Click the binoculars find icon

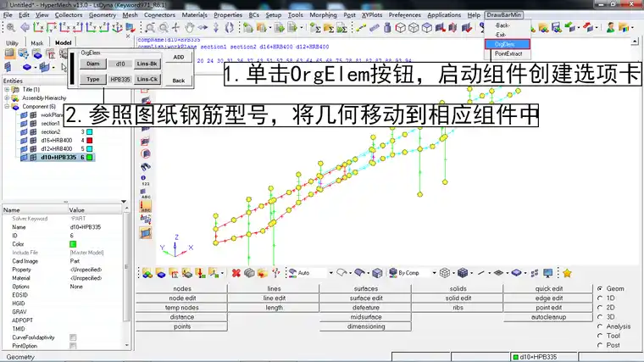point(146,166)
